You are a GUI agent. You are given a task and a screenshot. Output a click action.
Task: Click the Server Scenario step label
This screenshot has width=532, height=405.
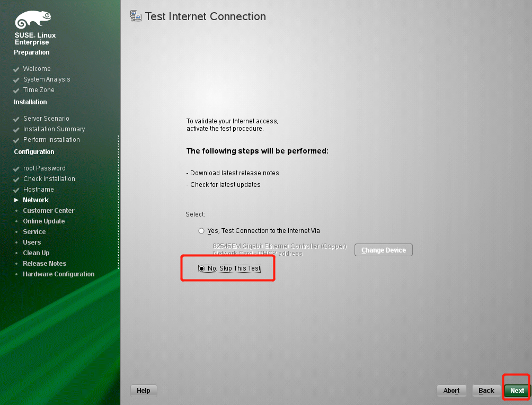click(x=46, y=118)
